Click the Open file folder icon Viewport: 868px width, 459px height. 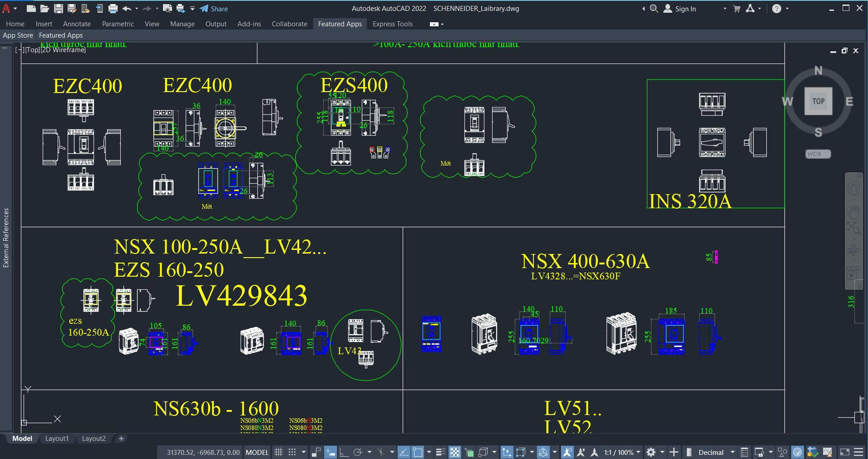point(44,9)
